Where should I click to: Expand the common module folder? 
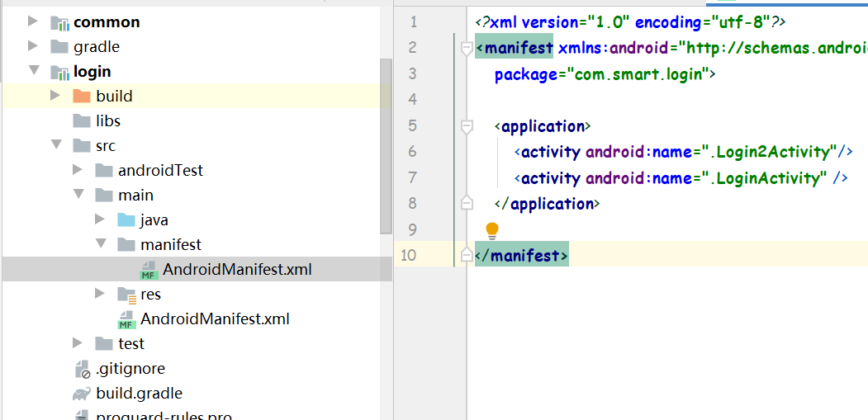coord(33,21)
